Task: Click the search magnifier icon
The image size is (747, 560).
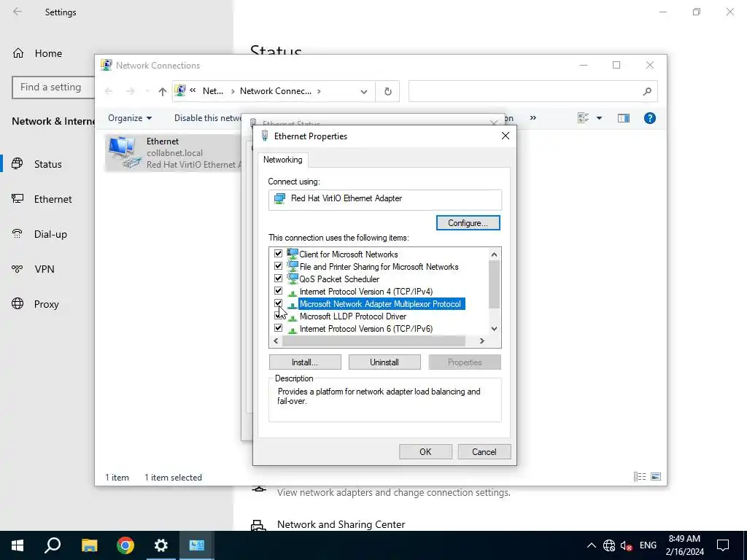Action: [647, 91]
